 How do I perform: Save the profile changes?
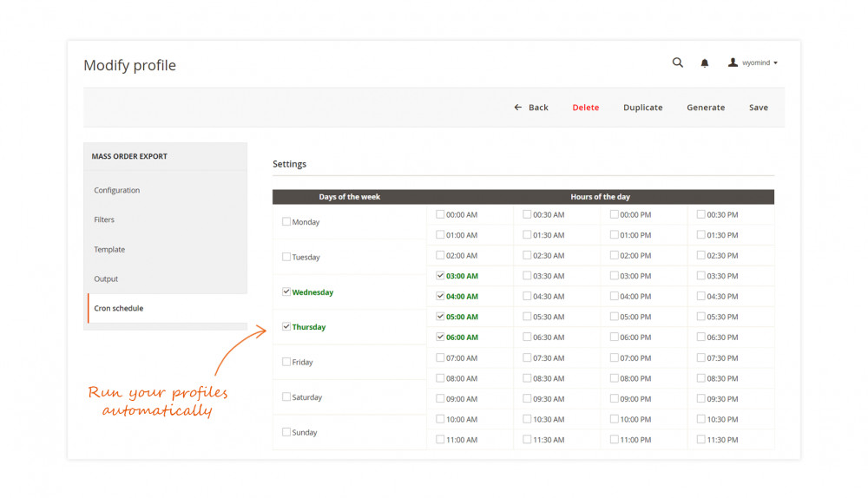tap(759, 108)
